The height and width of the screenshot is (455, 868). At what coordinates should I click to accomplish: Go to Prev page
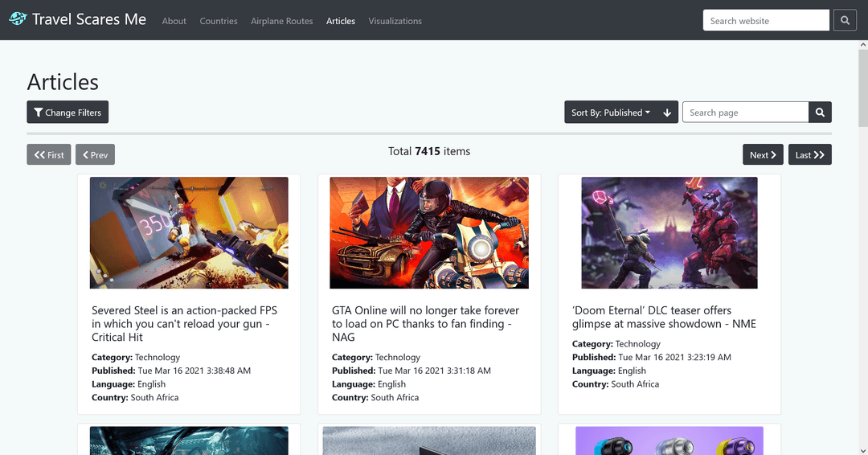point(95,155)
